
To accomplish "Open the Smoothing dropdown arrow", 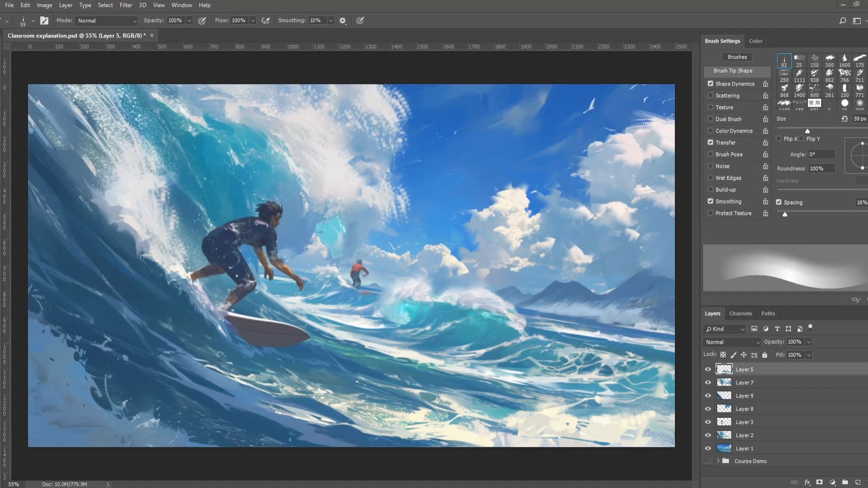I will coord(331,21).
